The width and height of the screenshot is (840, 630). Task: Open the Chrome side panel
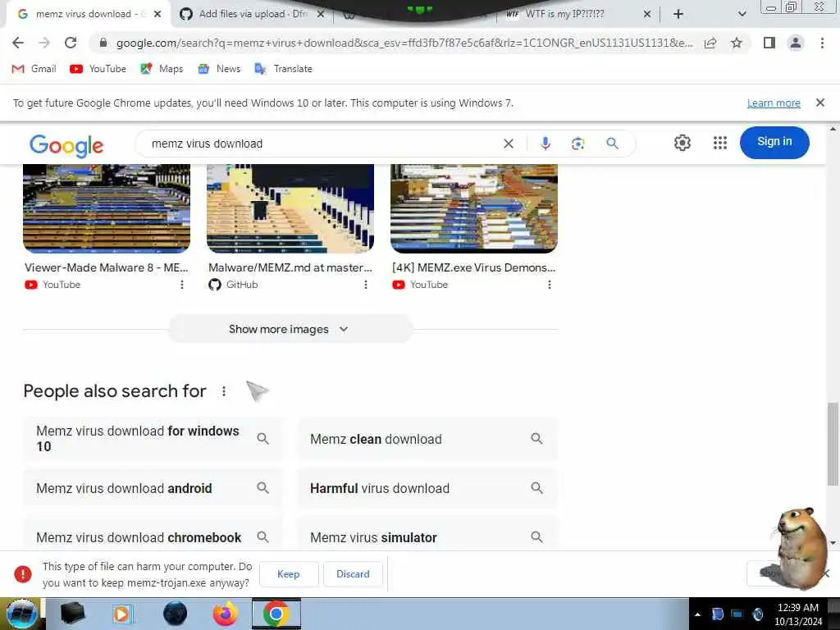(x=769, y=43)
